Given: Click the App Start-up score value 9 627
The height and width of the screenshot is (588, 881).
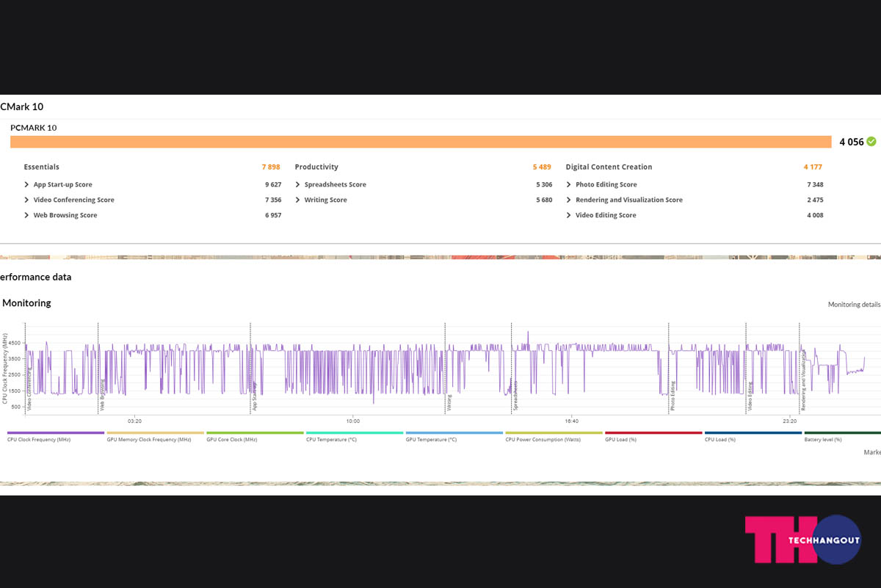Looking at the screenshot, I should 273,185.
